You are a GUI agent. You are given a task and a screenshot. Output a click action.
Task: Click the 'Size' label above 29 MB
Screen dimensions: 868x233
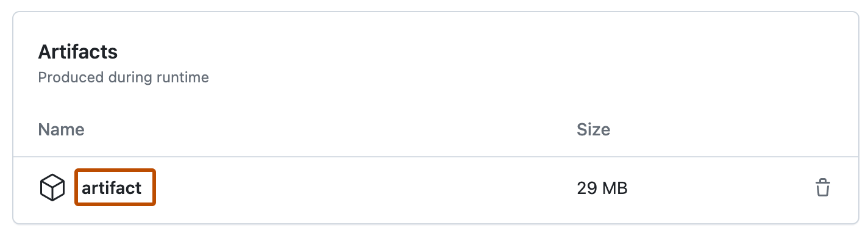coord(593,129)
